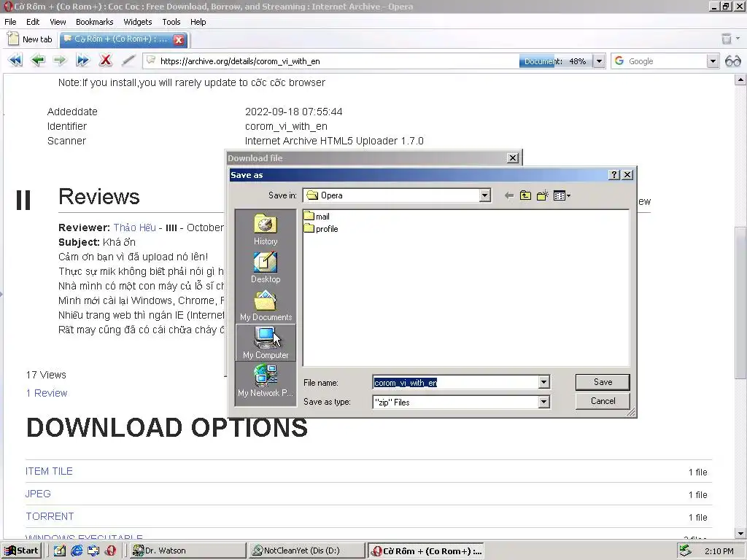Open the File menu
747x560 pixels.
tap(10, 22)
